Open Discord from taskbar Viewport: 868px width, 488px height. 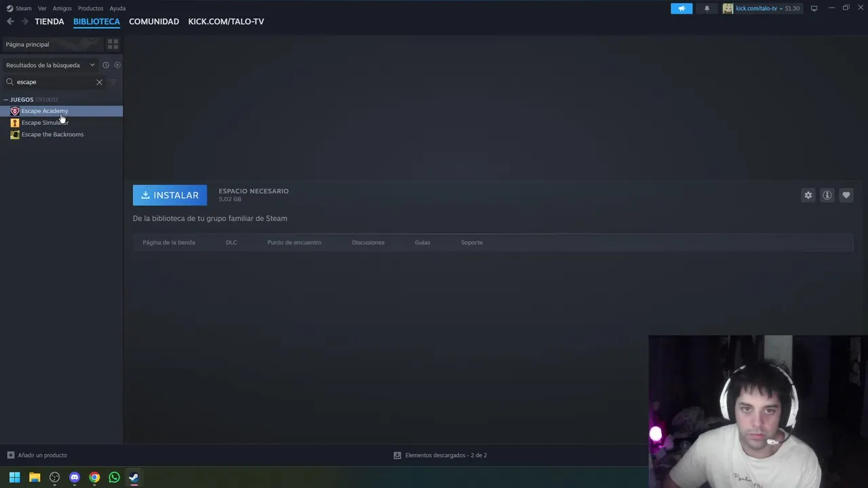coord(75,477)
